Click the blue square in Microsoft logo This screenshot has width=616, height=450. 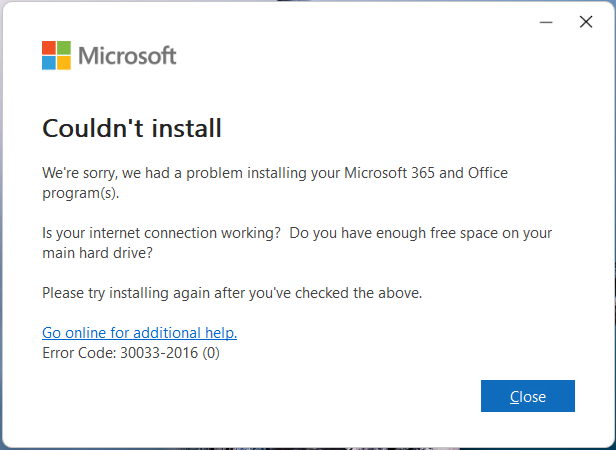tap(49, 63)
